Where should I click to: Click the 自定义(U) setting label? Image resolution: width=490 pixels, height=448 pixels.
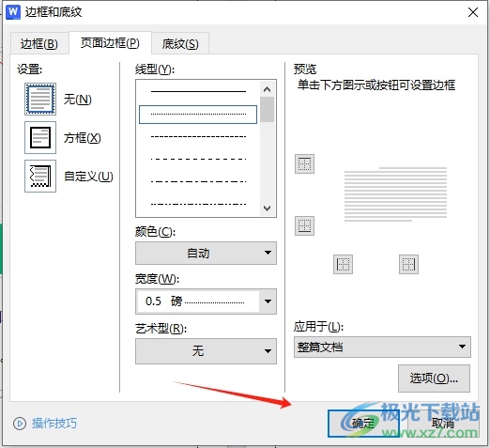[x=88, y=177]
